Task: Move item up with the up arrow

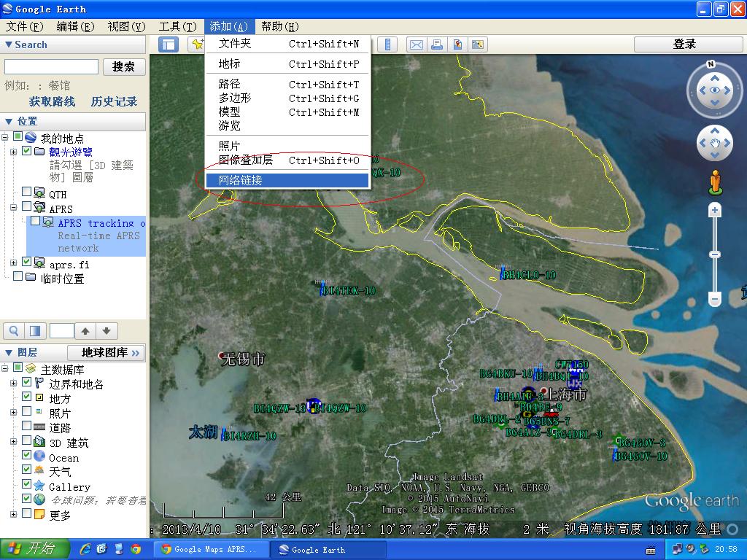Action: pos(85,331)
